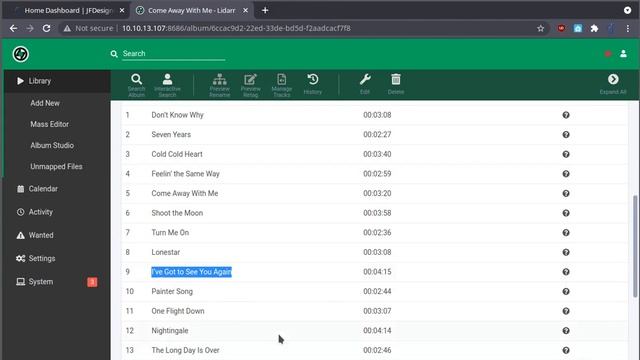Click track title Nightingale
This screenshot has width=640, height=360.
[x=170, y=331]
